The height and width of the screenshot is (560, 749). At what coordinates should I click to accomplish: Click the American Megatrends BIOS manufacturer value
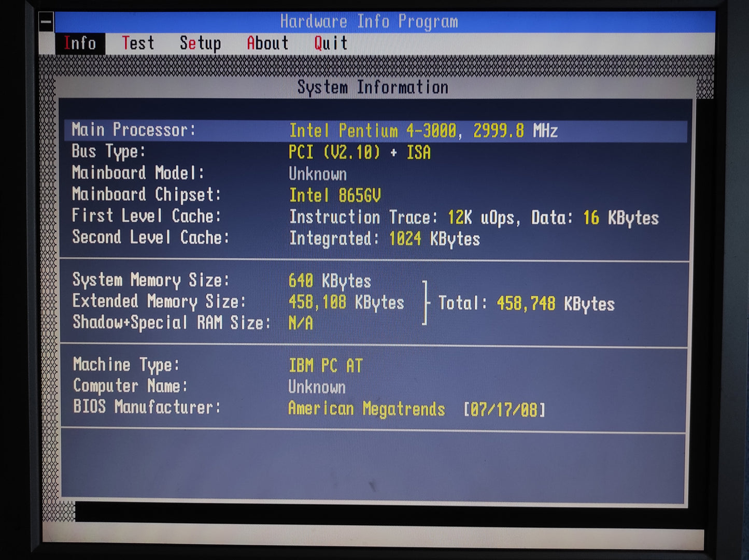click(x=366, y=409)
